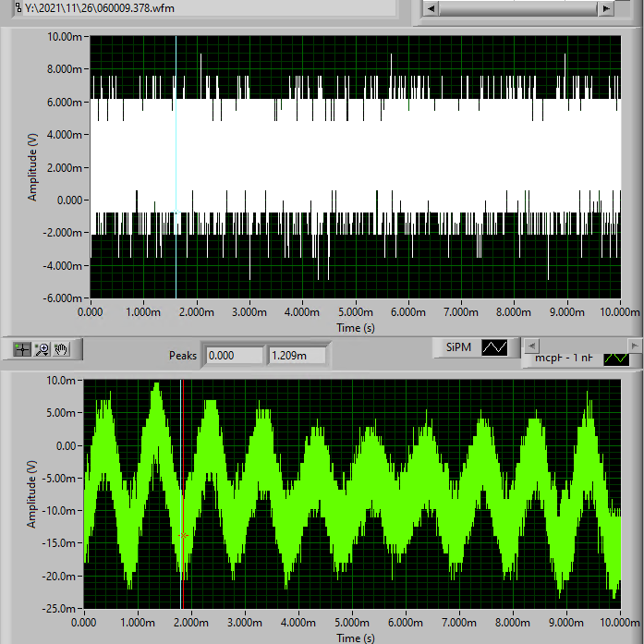Click the SiPM plot legend icon
The width and height of the screenshot is (644, 644).
click(494, 347)
